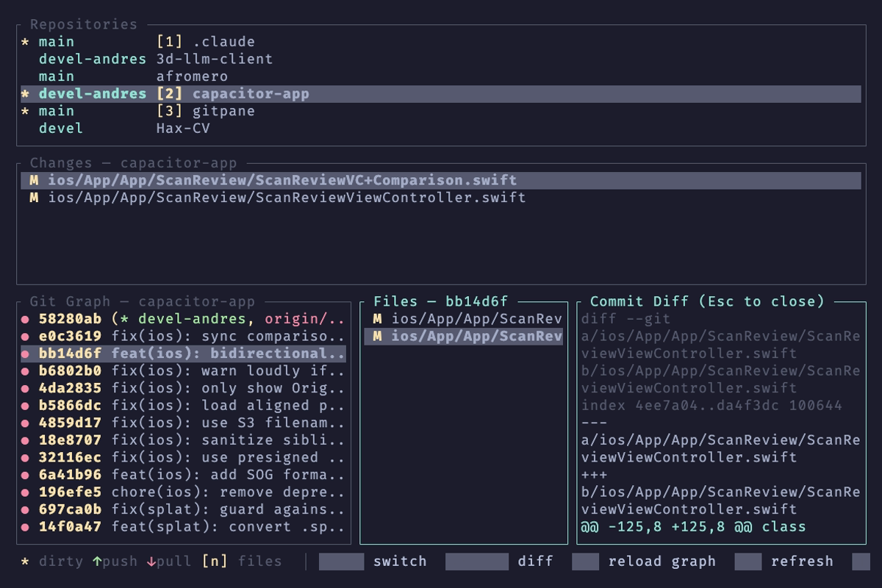Select the gitpane repository row
The image size is (882, 588).
tap(223, 111)
